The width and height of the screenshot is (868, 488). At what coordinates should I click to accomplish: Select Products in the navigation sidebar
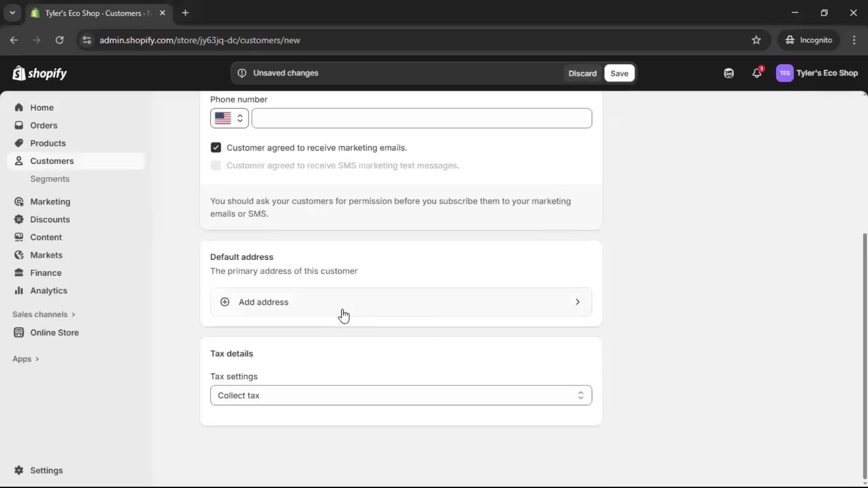pos(48,143)
